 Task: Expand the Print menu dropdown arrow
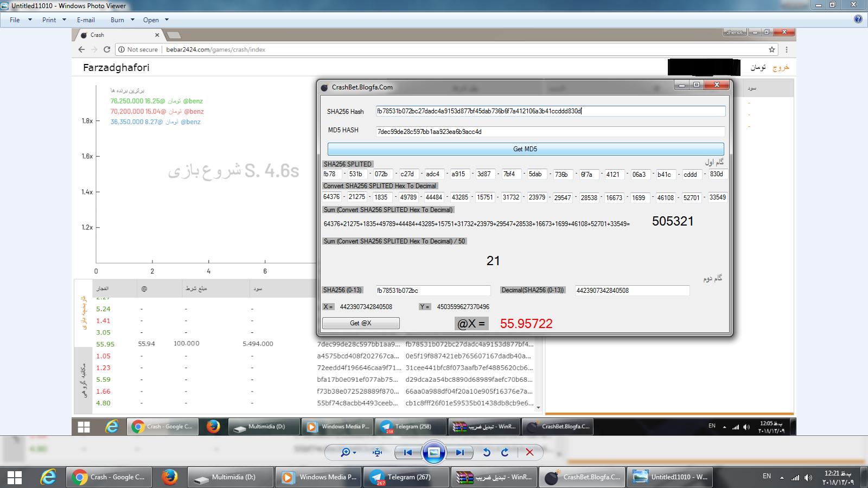coord(64,20)
